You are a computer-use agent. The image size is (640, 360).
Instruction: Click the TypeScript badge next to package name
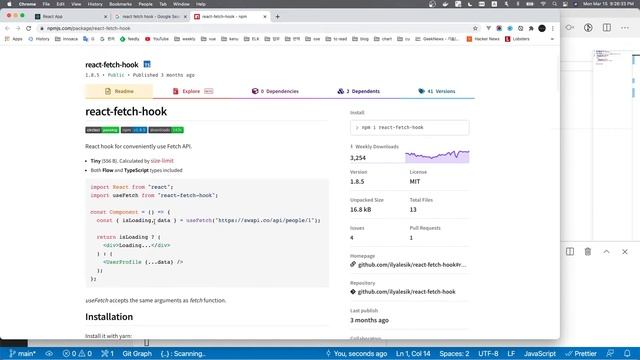click(147, 64)
